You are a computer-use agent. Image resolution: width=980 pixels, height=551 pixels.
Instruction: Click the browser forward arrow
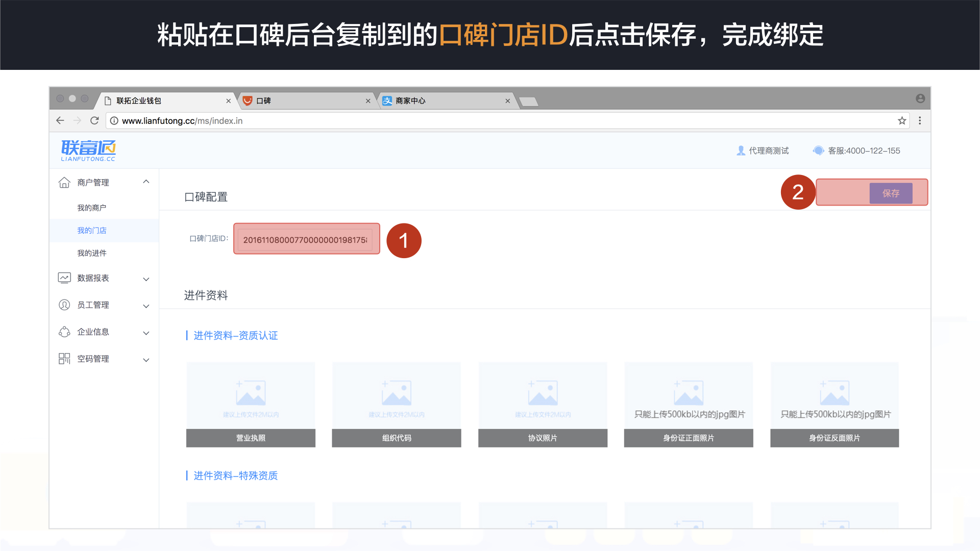tap(78, 120)
